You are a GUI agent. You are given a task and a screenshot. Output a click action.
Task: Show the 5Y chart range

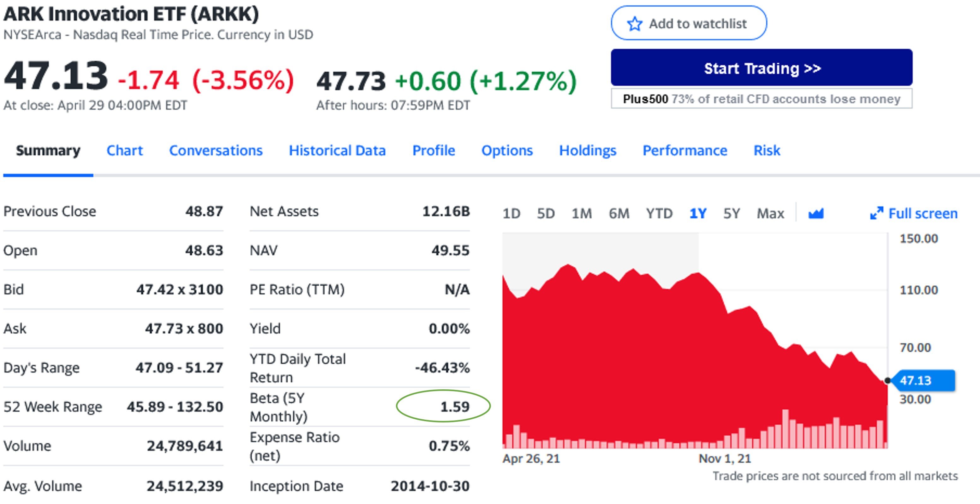click(732, 214)
